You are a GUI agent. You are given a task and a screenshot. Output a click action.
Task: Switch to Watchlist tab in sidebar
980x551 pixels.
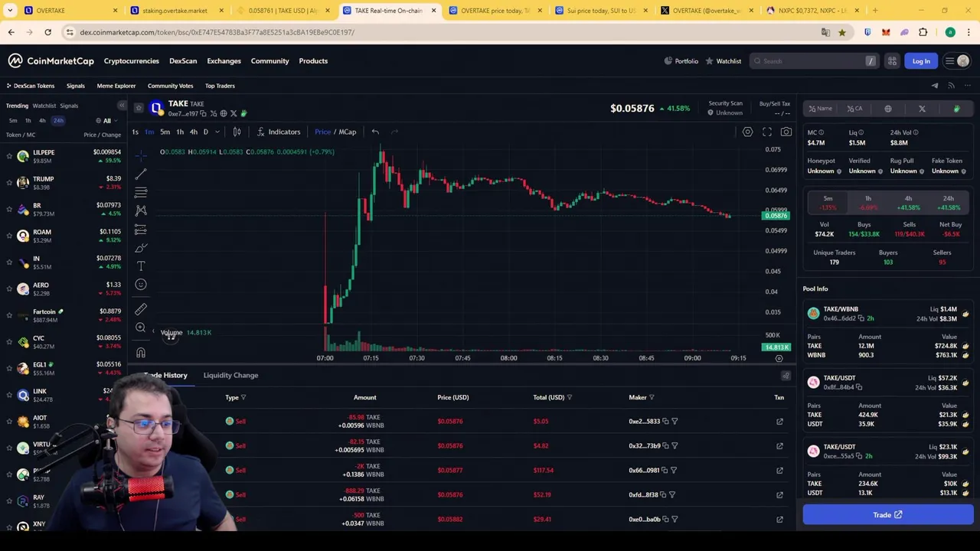[44, 106]
